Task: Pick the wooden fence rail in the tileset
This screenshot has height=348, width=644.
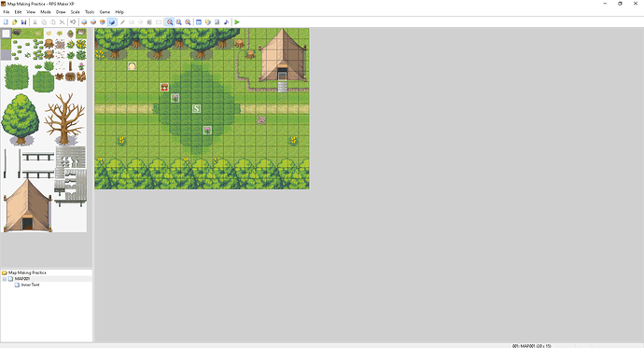Action: [37, 157]
